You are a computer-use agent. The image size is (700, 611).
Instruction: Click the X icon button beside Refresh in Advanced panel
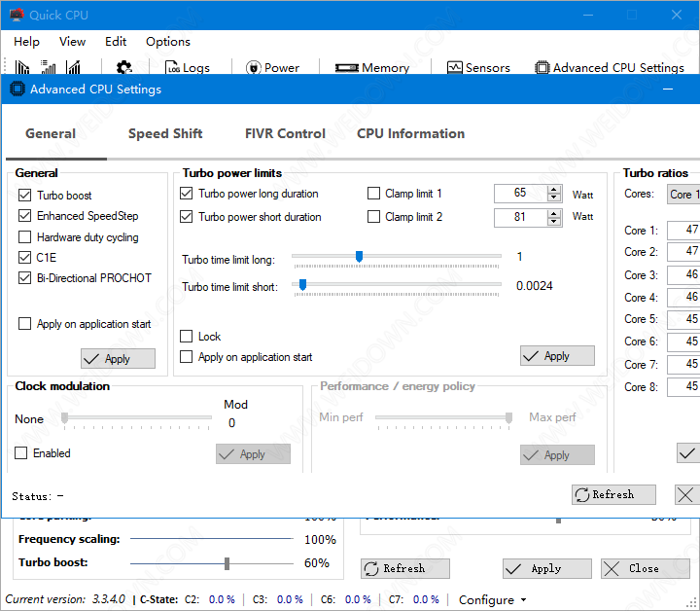(685, 495)
